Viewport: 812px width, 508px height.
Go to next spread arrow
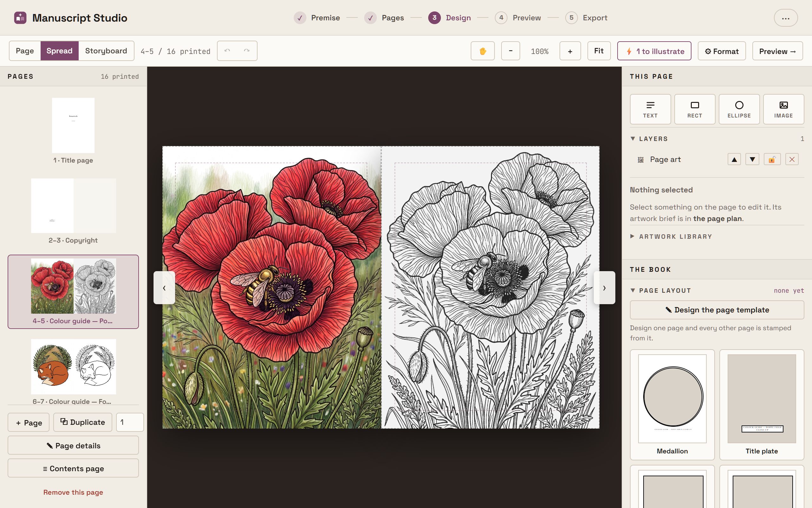[604, 288]
